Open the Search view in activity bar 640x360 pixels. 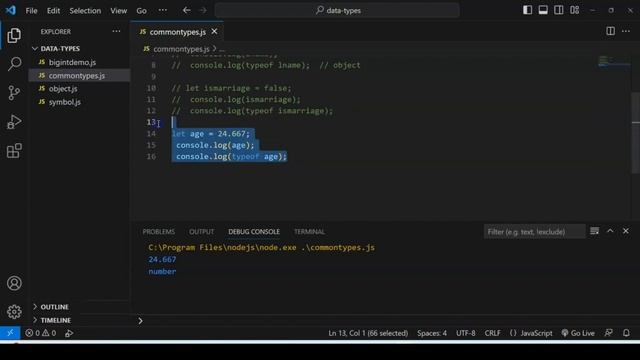click(14, 64)
